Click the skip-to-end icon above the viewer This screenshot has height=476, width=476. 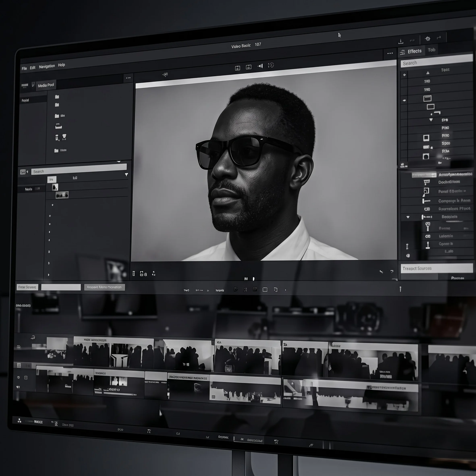[x=260, y=66]
